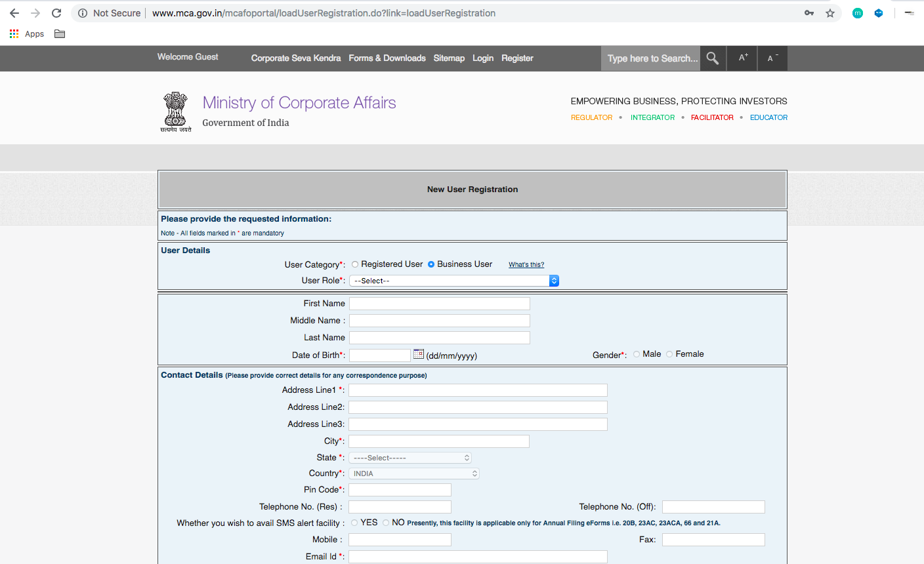924x564 pixels.
Task: Click the Government of India emblem logo
Action: click(175, 111)
